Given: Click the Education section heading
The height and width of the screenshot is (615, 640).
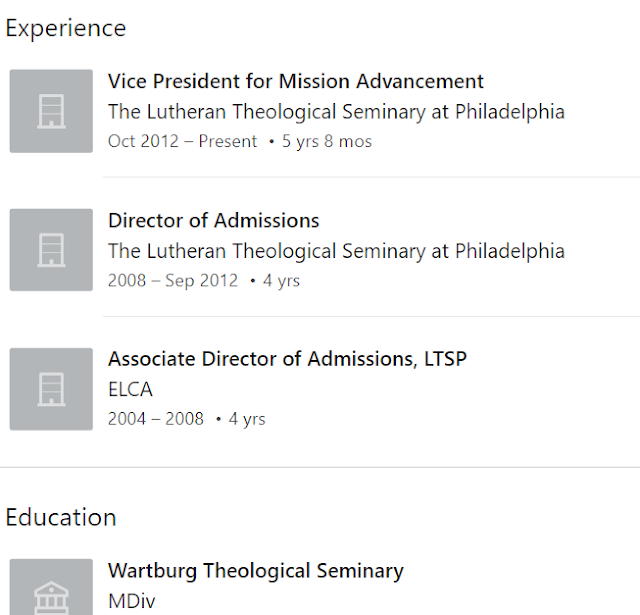Looking at the screenshot, I should (x=61, y=517).
